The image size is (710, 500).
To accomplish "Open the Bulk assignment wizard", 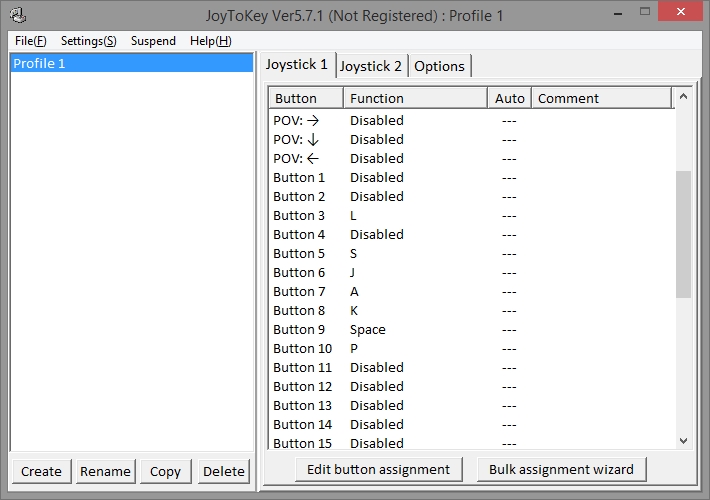I will 561,469.
